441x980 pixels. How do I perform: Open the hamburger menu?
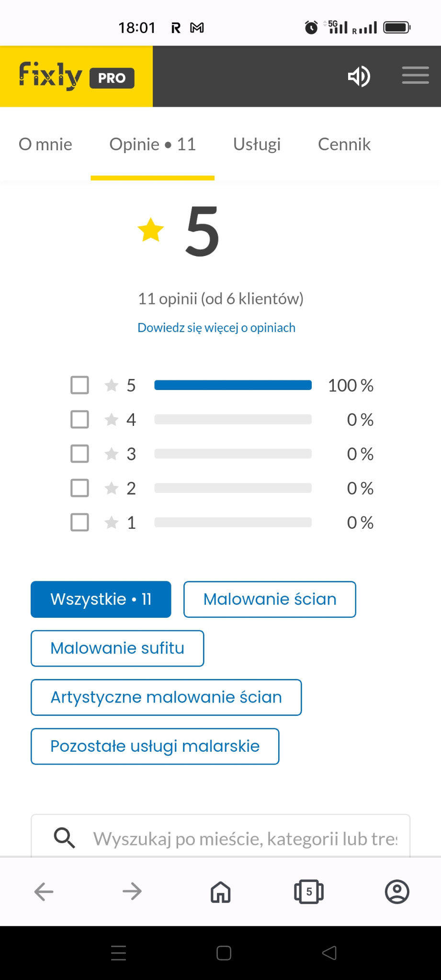tap(415, 76)
